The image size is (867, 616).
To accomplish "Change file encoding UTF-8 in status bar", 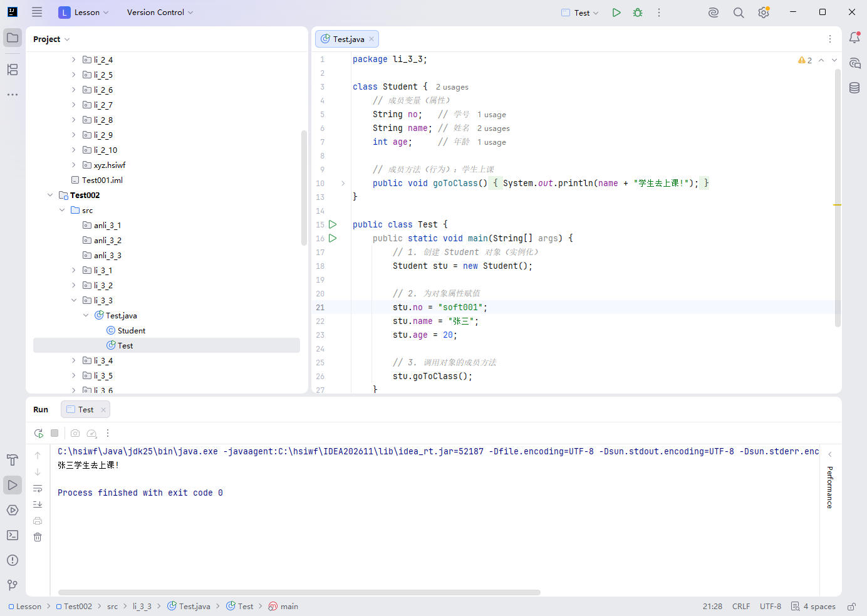I will click(771, 607).
